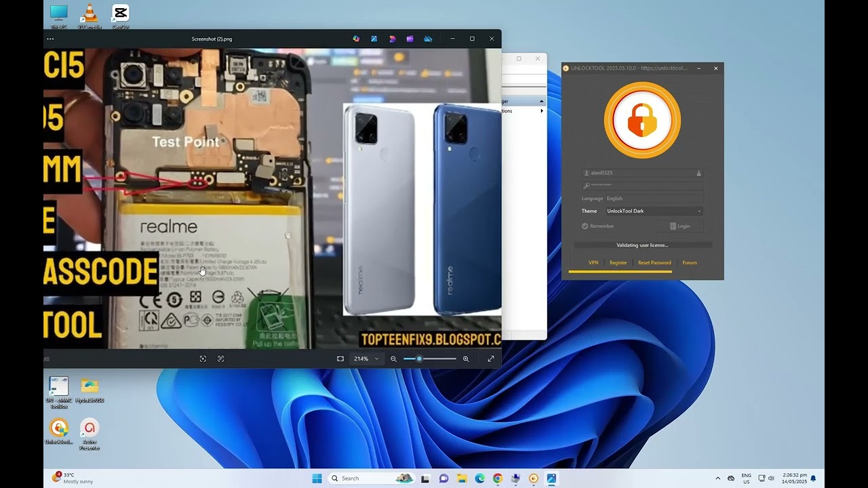Screen dimensions: 868x488
Task: Open the See more menu in Photos viewer
Action: [x=50, y=39]
